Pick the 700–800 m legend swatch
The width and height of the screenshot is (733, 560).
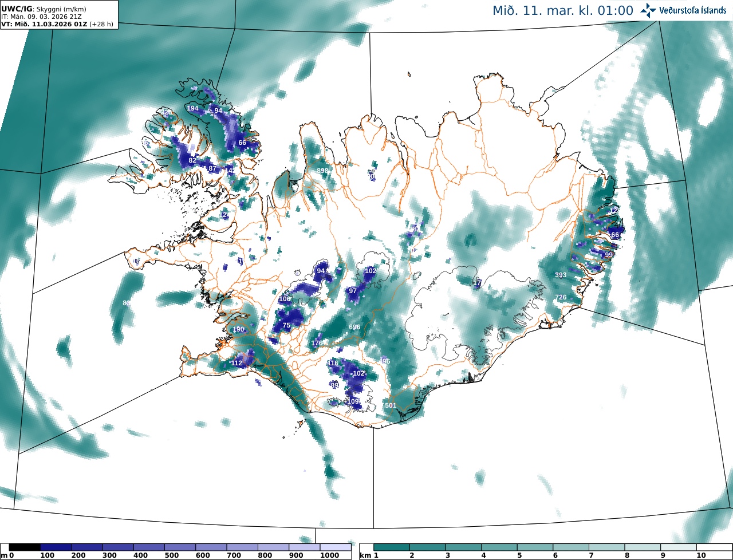coord(242,547)
